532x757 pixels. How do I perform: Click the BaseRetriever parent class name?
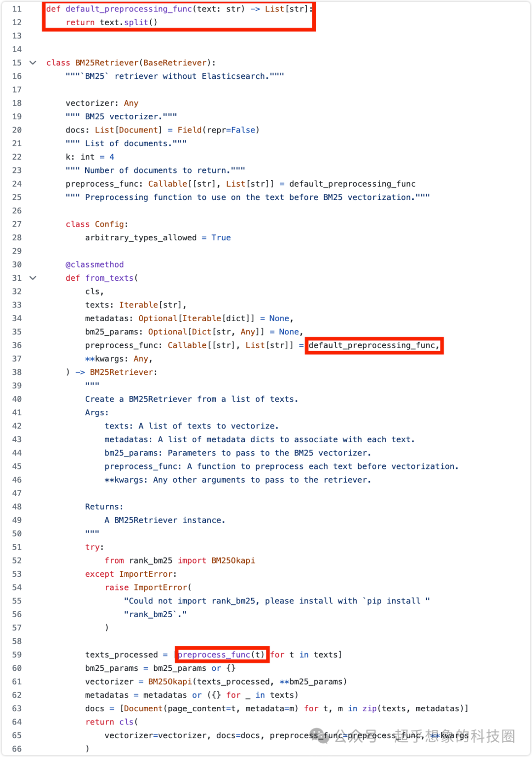click(175, 63)
